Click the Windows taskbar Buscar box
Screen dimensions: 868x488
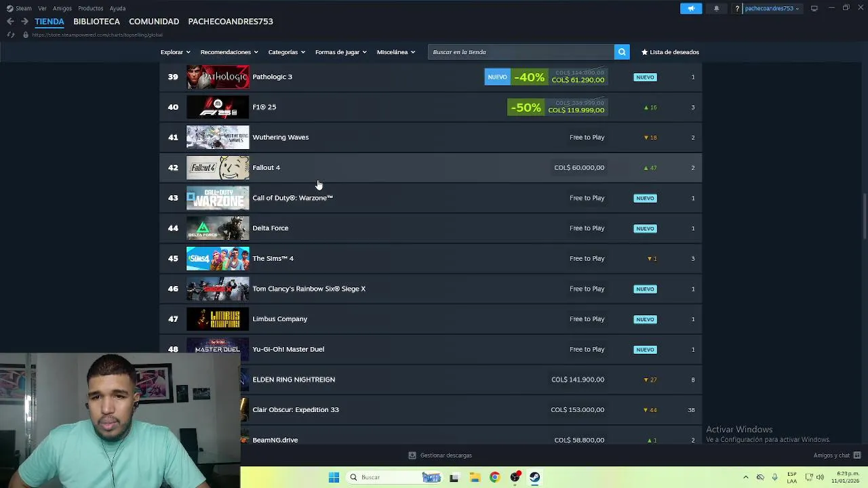pos(395,477)
